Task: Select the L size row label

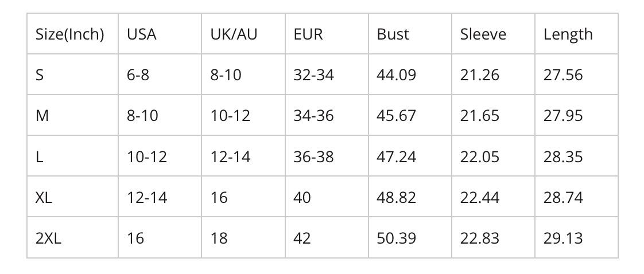Action: pos(39,156)
